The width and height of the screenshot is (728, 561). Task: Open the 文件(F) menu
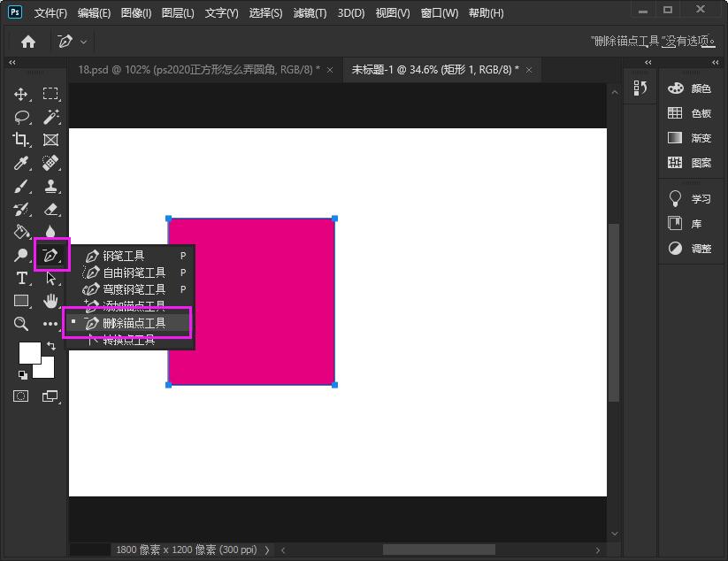click(50, 13)
